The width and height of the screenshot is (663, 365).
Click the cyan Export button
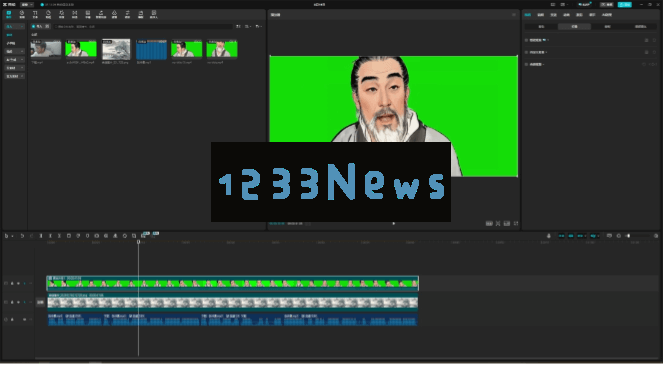tap(625, 4)
